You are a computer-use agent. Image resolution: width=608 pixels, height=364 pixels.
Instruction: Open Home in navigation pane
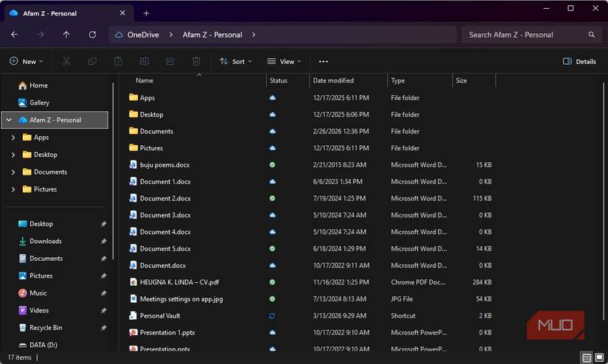pos(38,85)
